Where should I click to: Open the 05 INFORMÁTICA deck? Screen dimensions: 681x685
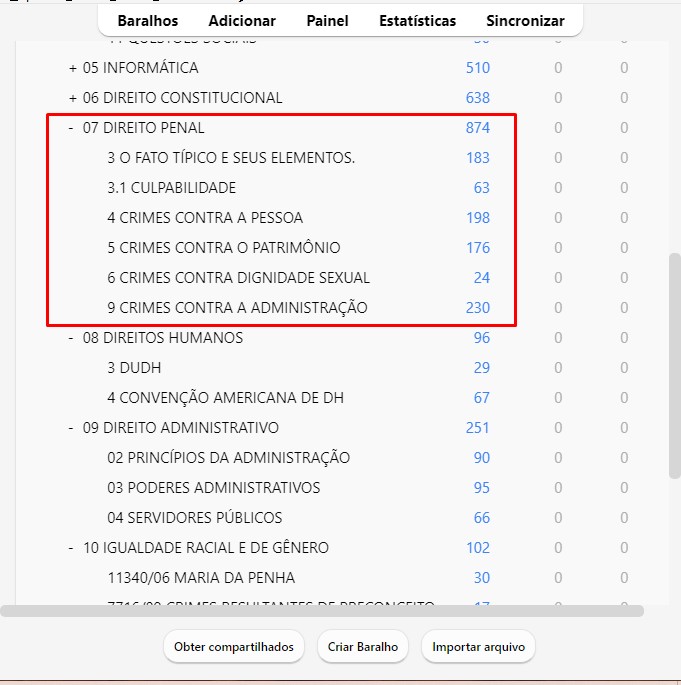click(140, 68)
